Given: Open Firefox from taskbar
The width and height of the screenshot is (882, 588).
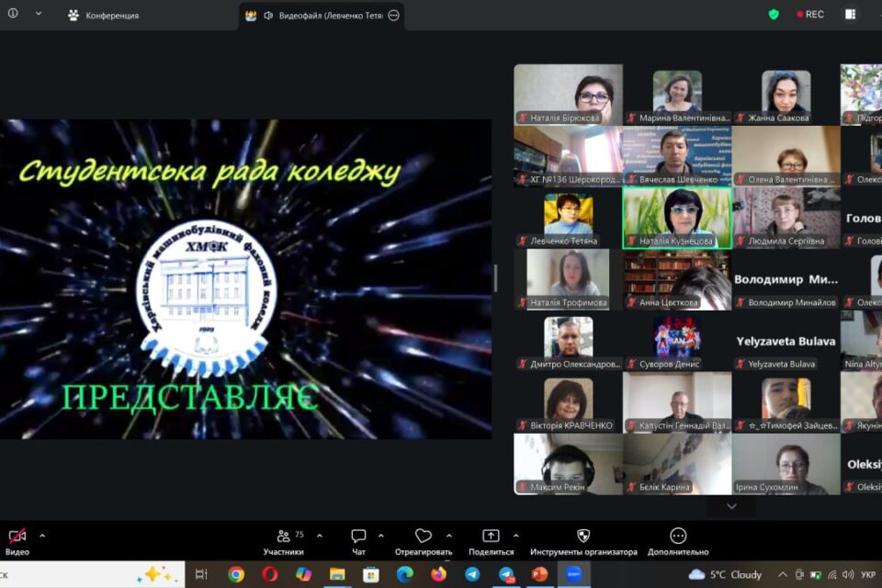Looking at the screenshot, I should [x=439, y=574].
